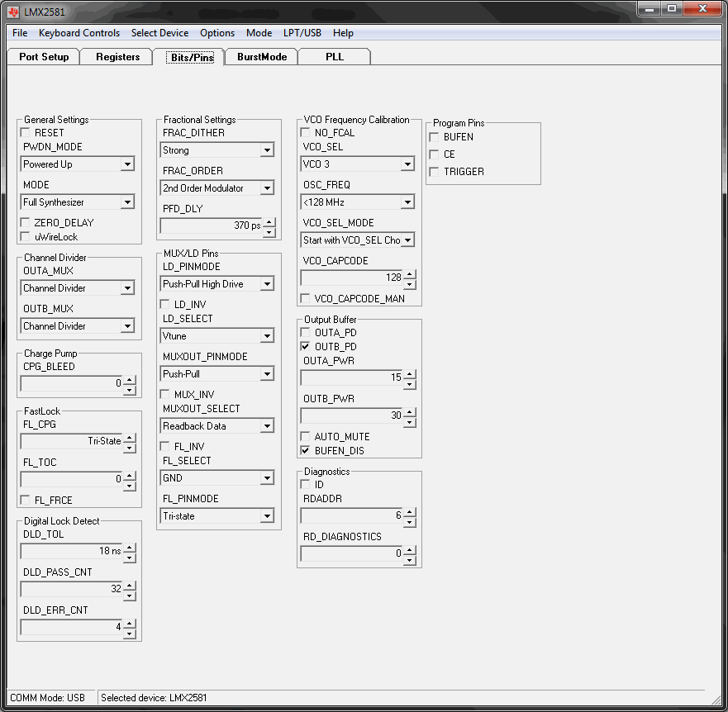The image size is (728, 712).
Task: Increase VCO_CAPCODE with up arrow
Action: click(410, 274)
